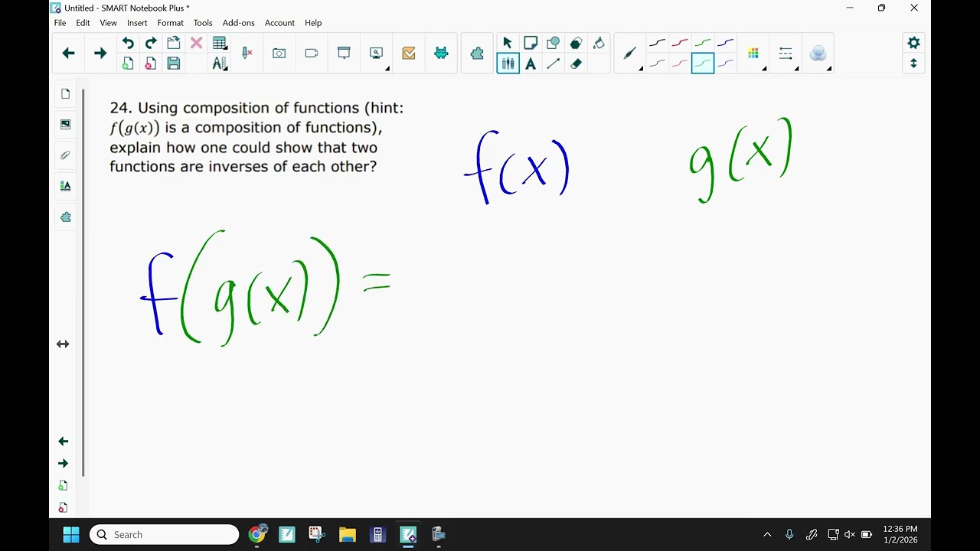Select the Line tool

553,64
